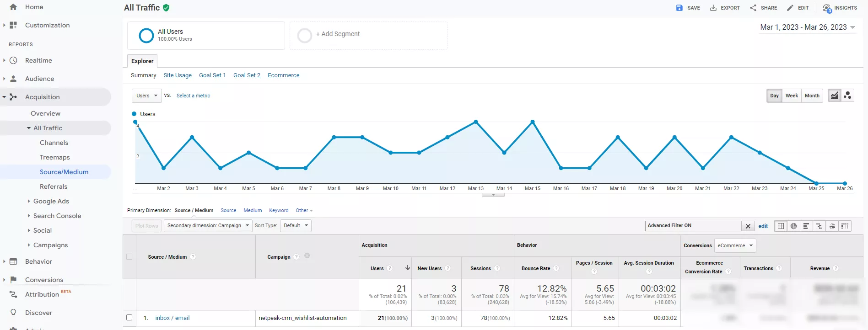Image resolution: width=868 pixels, height=330 pixels.
Task: Open the Explorer tab
Action: (x=142, y=61)
